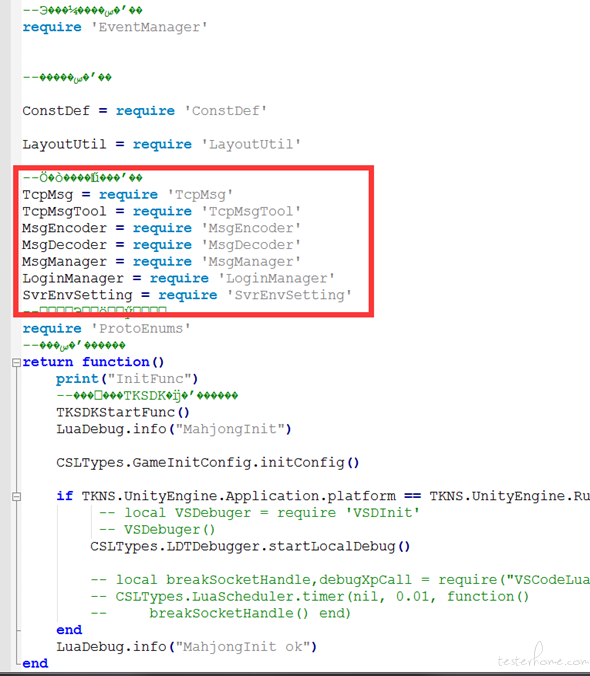The height and width of the screenshot is (676, 590).
Task: Click the line require 'EventManager'
Action: [115, 27]
